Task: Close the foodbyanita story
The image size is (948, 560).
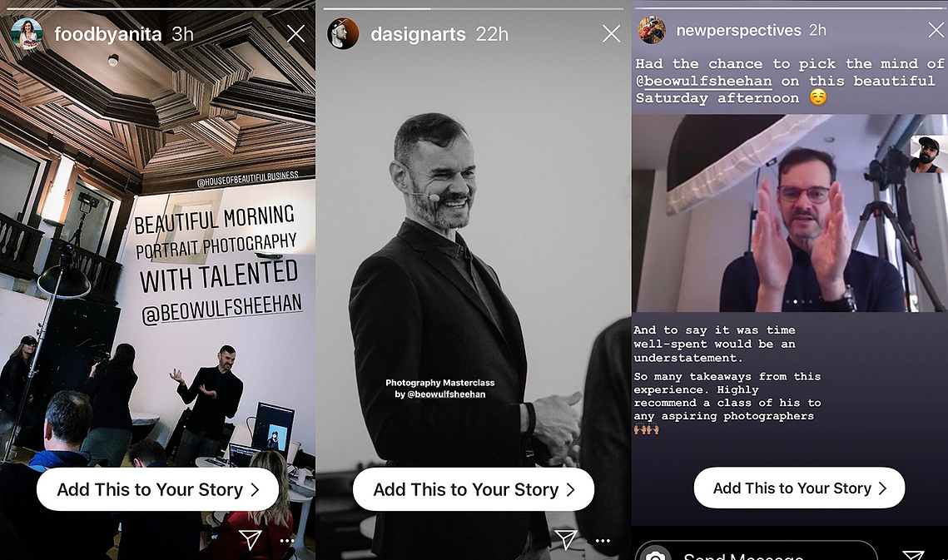Action: pyautogui.click(x=295, y=33)
